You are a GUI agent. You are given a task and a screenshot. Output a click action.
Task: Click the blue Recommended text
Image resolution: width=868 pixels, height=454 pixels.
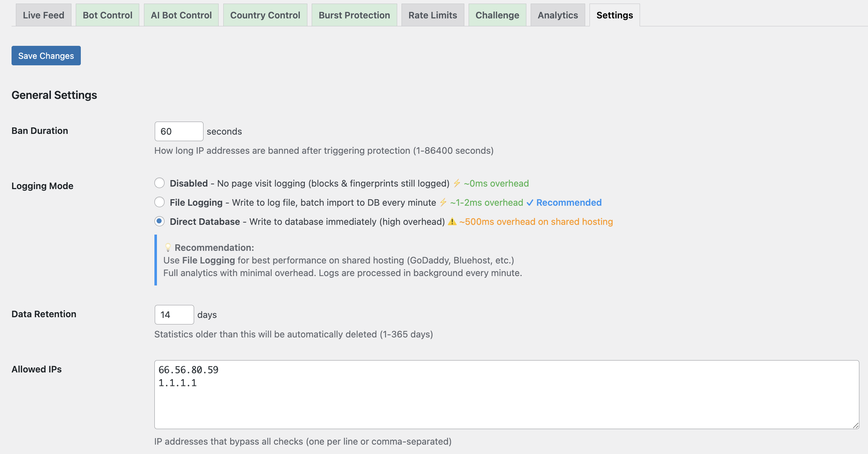[x=569, y=202]
